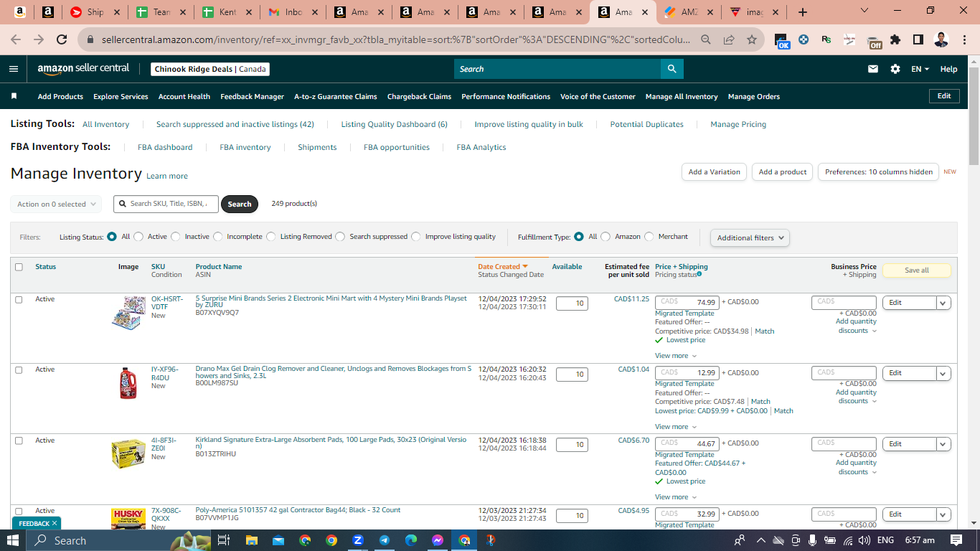
Task: Open the Feedback Manager menu item
Action: 252,96
